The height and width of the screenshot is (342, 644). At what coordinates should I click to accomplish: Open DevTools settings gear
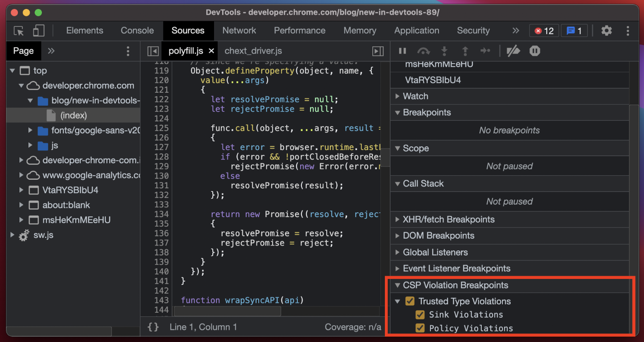point(607,31)
